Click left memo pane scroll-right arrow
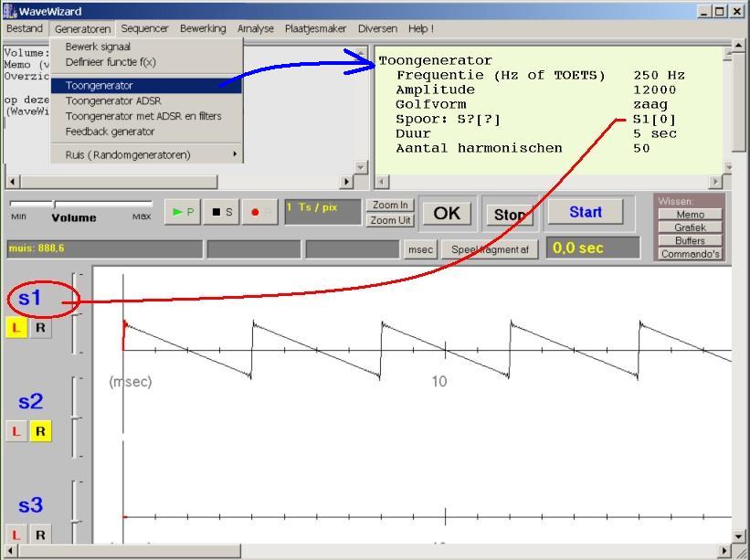Image resolution: width=750 pixels, height=560 pixels. point(347,182)
